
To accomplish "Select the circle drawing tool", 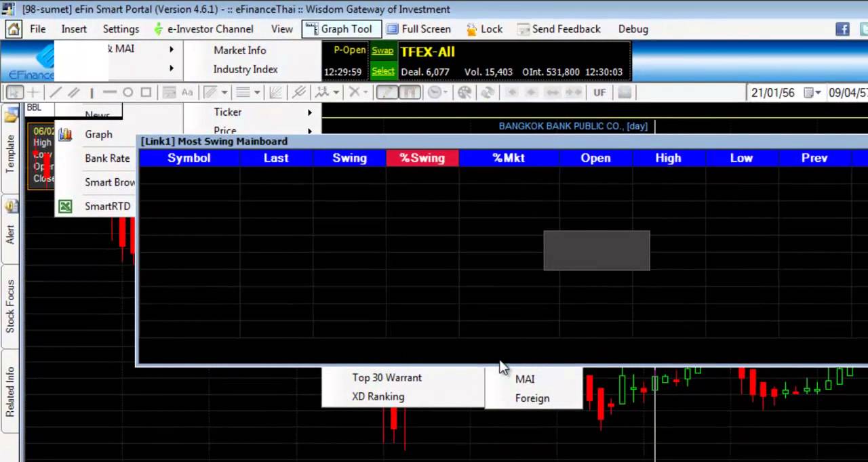I will (x=127, y=93).
